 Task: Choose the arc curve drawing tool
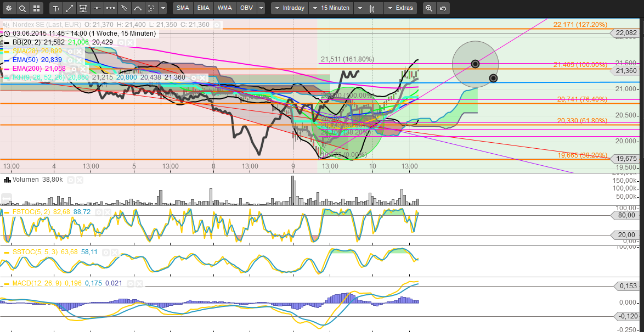pos(137,8)
